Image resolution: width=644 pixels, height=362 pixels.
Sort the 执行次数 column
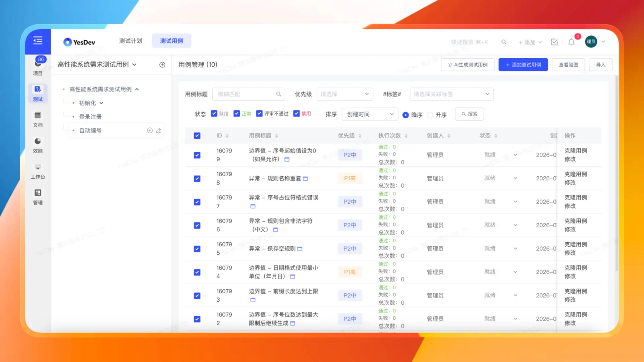coord(406,136)
